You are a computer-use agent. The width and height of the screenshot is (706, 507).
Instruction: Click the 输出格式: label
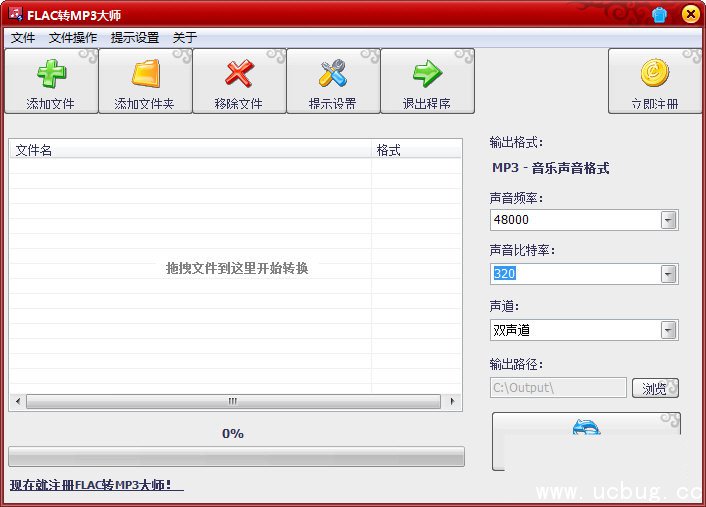coord(516,143)
